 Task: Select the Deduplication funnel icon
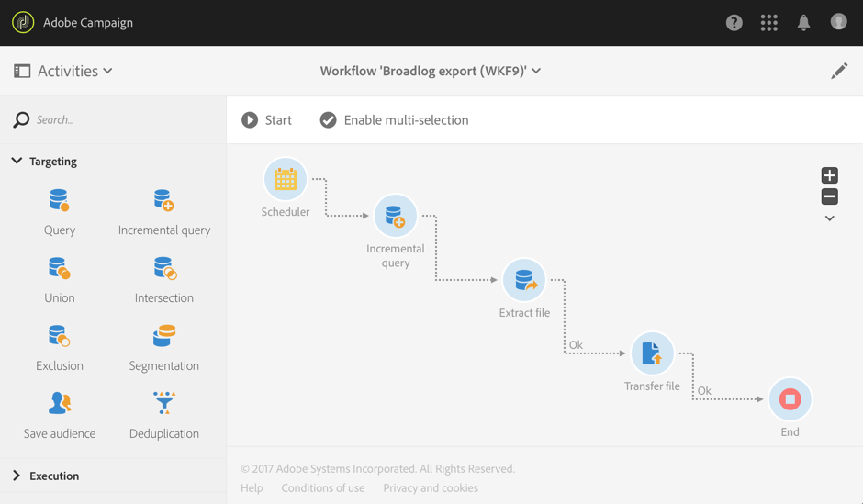click(x=163, y=404)
